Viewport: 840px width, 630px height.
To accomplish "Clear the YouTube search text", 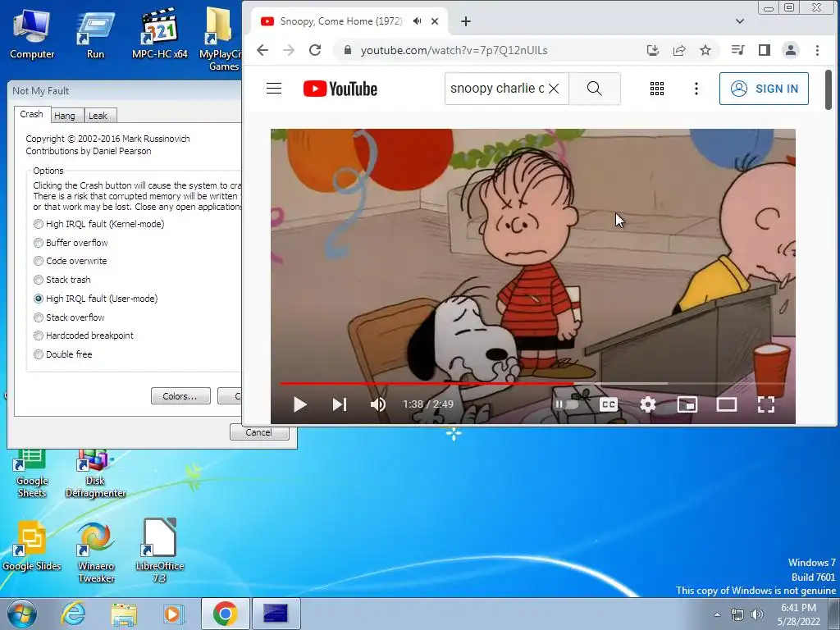I will coord(554,89).
